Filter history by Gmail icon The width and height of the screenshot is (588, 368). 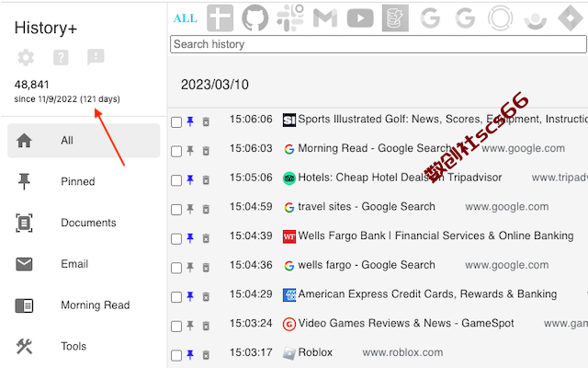click(325, 18)
